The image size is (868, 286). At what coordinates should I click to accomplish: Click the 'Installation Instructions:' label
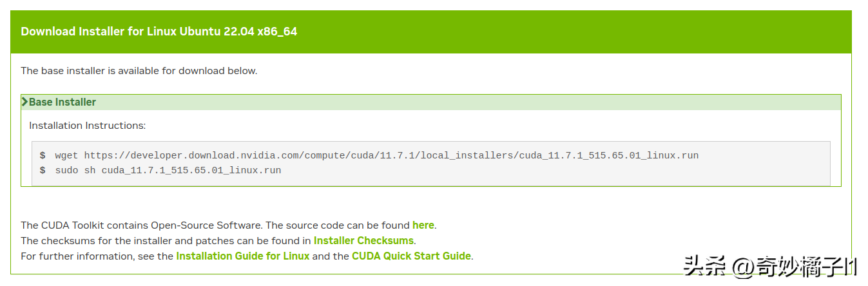click(88, 126)
